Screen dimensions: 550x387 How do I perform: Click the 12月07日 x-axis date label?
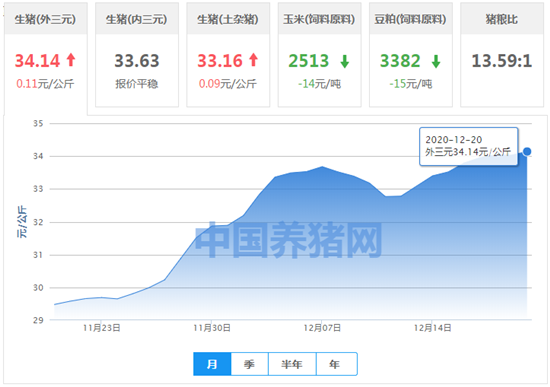(322, 328)
